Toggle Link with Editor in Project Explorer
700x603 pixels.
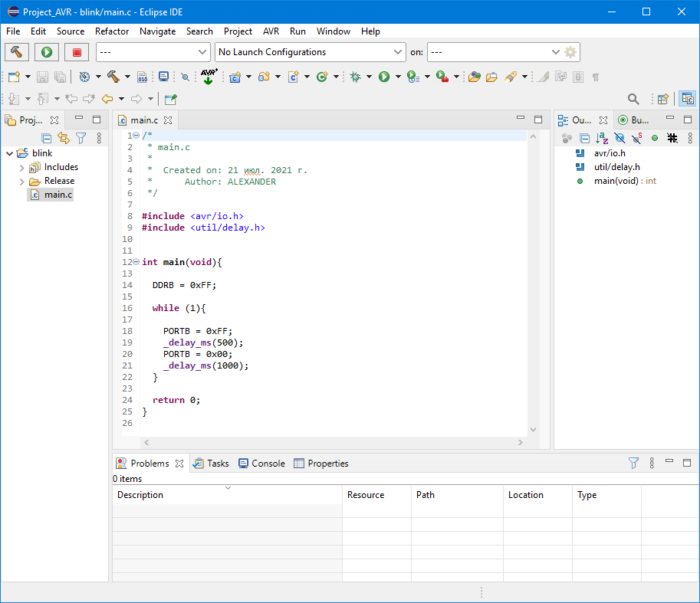point(64,138)
